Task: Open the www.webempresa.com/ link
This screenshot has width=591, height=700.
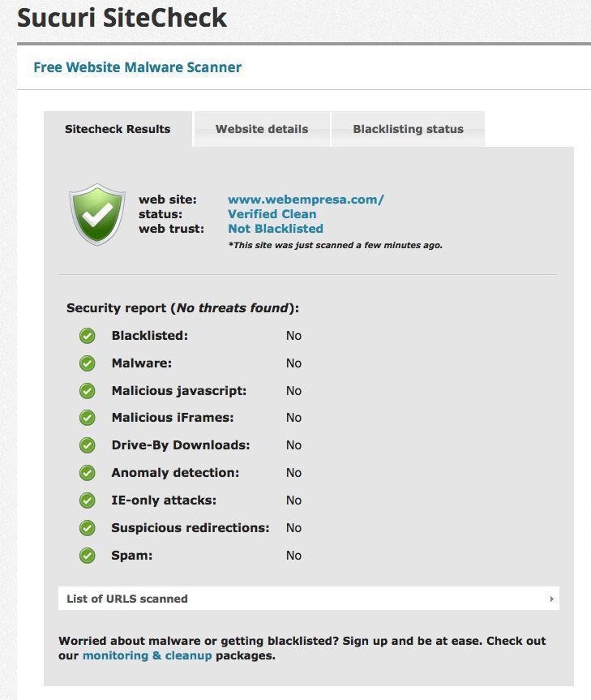Action: tap(306, 199)
